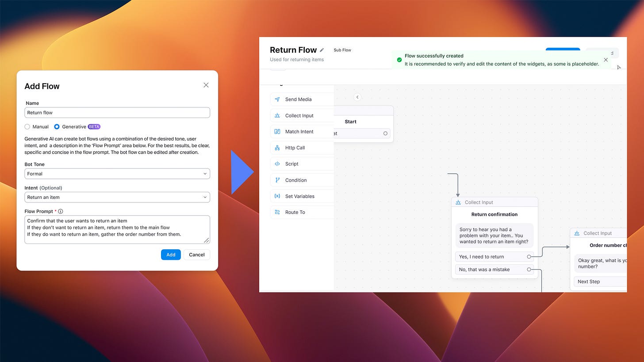This screenshot has width=644, height=362.
Task: Open the Intent dropdown showing Return an item
Action: [117, 197]
